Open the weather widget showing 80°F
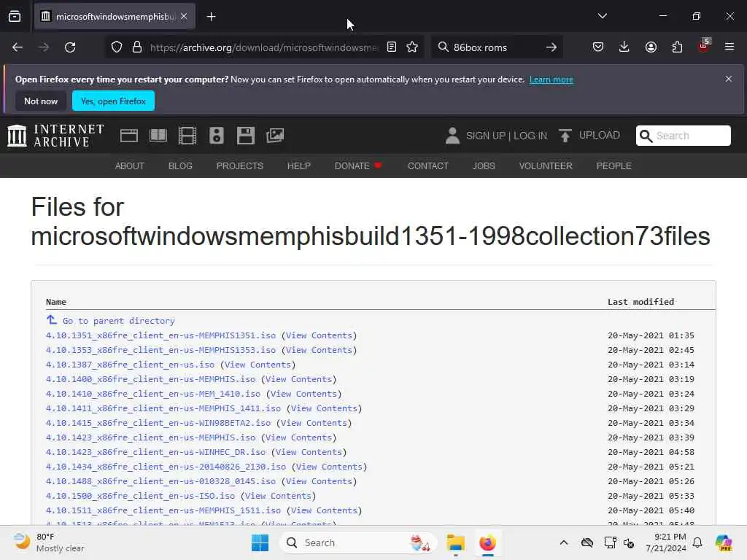The image size is (747, 560). pos(49,542)
